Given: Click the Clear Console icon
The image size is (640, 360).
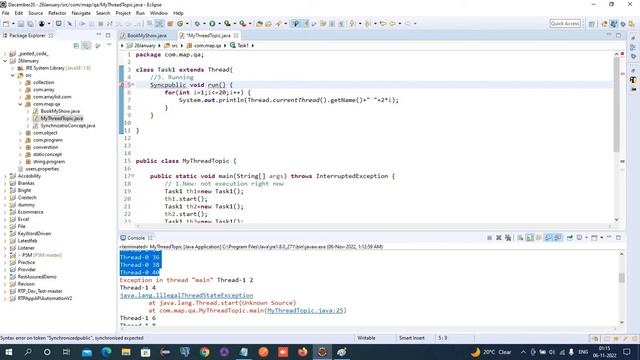Looking at the screenshot, I should (x=520, y=238).
